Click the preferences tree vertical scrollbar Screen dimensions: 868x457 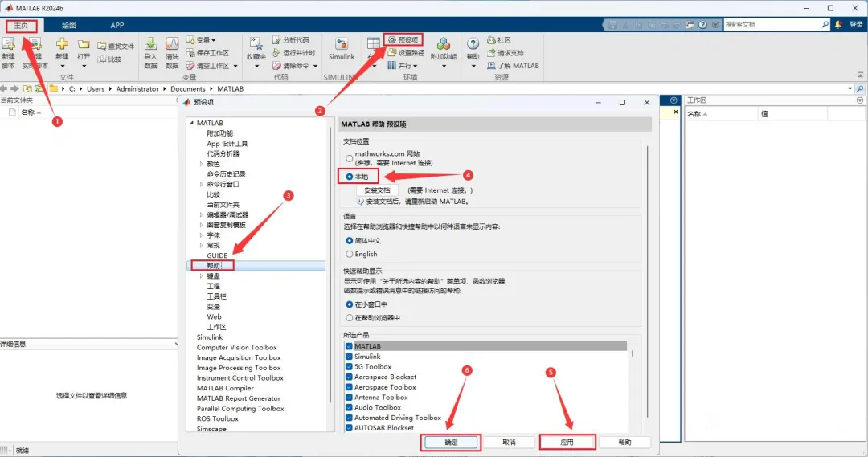[x=330, y=266]
